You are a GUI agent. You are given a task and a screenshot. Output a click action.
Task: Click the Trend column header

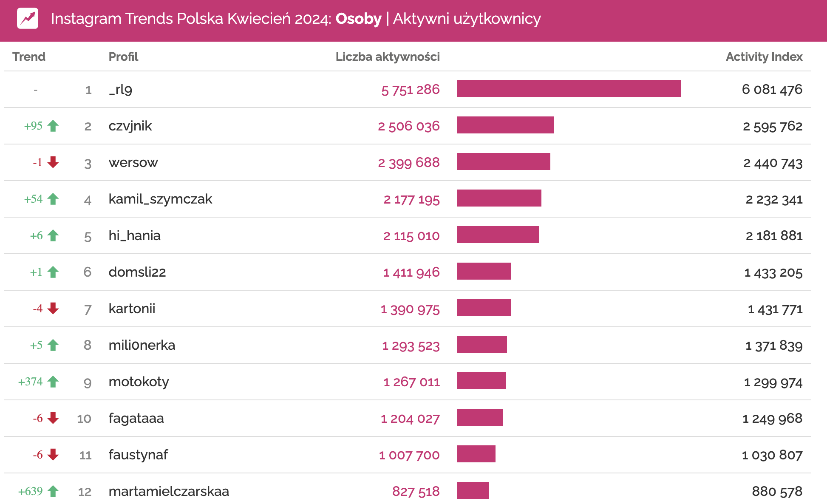[29, 57]
